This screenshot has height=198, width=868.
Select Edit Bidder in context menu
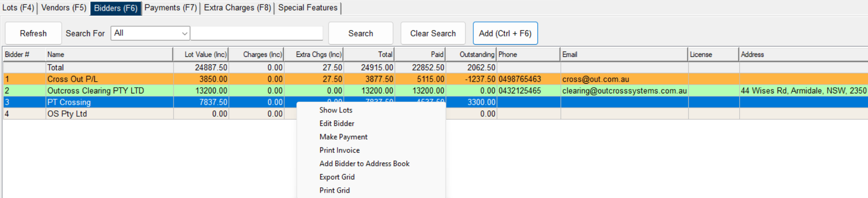coord(337,124)
